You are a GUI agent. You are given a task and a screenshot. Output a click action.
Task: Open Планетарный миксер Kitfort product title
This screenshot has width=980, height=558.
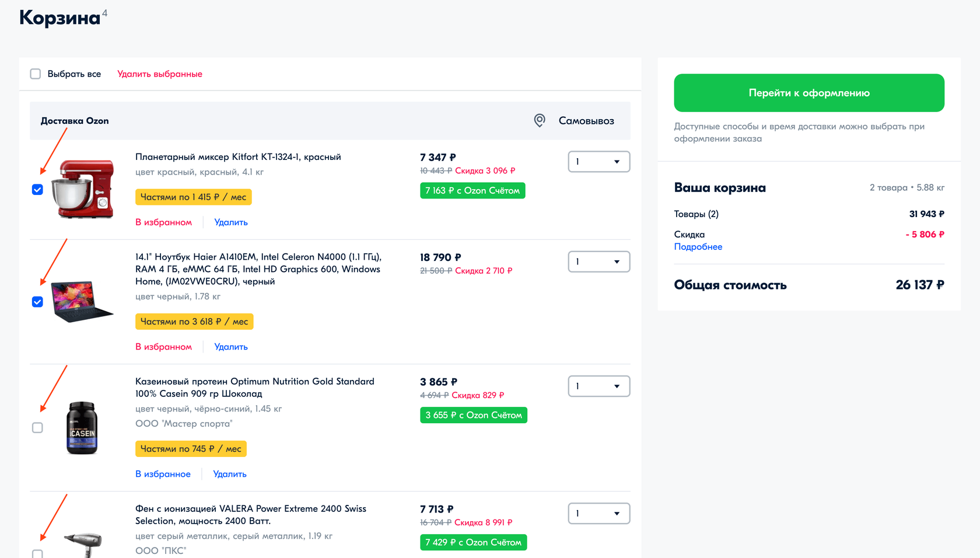(238, 157)
